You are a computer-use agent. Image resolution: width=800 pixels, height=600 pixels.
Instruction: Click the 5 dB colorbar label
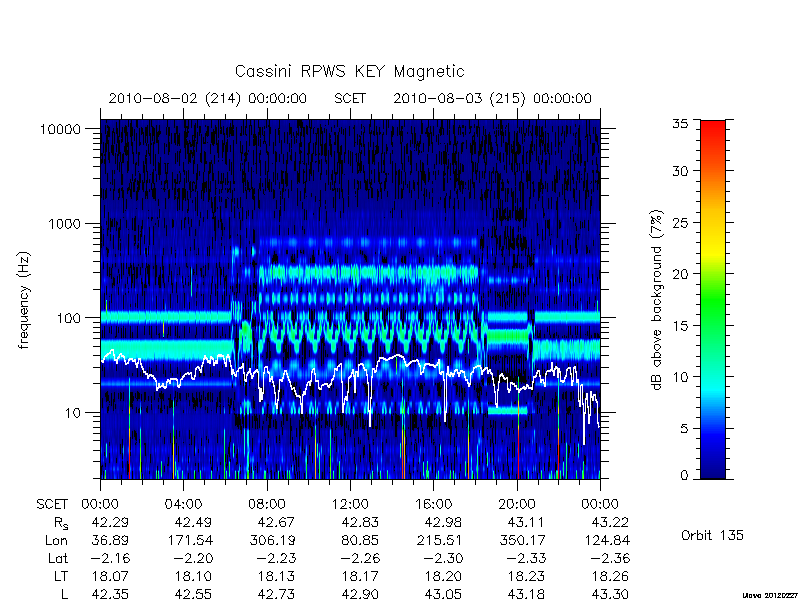[x=684, y=429]
